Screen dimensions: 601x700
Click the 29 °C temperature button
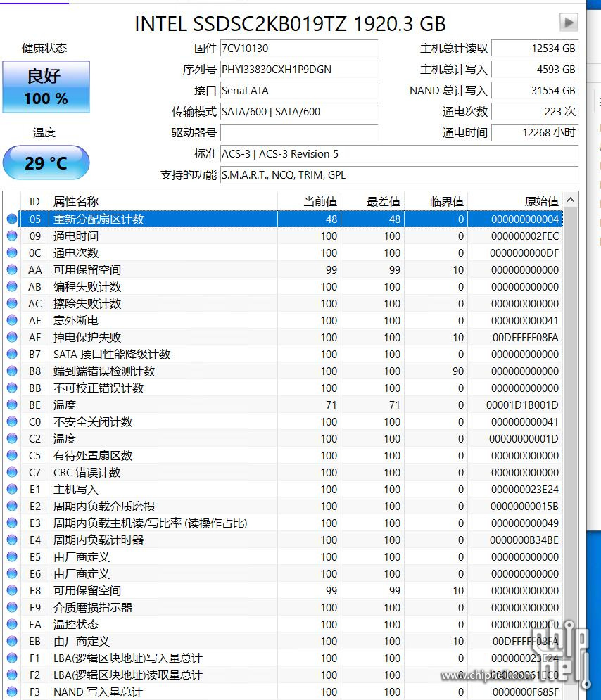(46, 163)
